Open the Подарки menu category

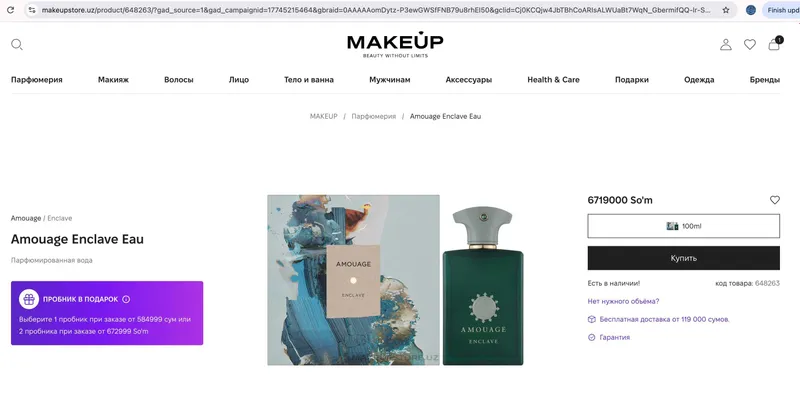632,80
